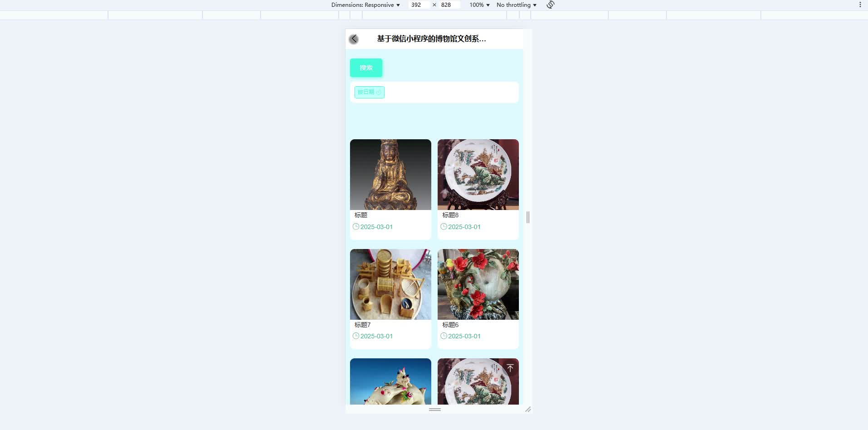Click the clock icon under 标题6

(444, 336)
